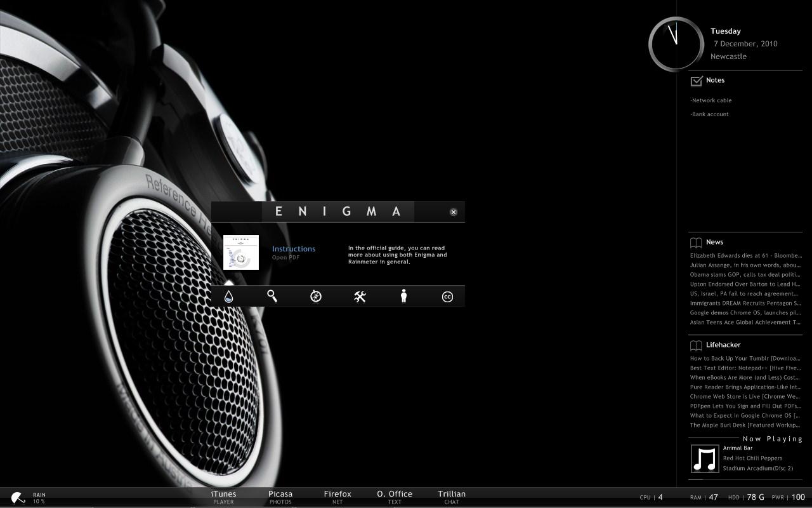The width and height of the screenshot is (812, 508).
Task: Open Firefox from the Net launcher
Action: click(x=337, y=497)
